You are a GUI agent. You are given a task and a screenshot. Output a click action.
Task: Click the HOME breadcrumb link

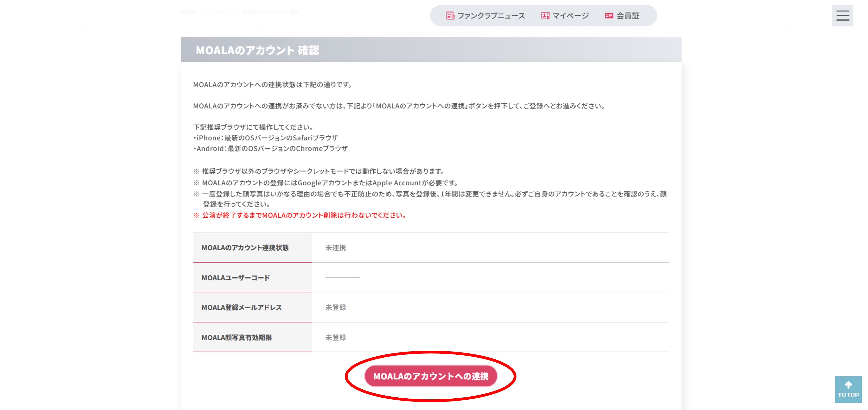point(188,12)
